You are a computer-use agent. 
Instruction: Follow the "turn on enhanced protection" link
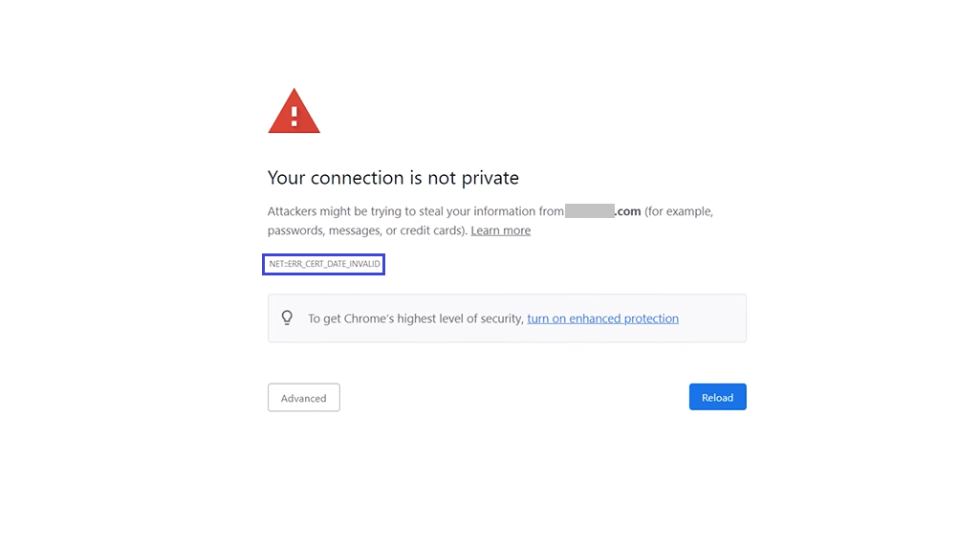coord(602,318)
